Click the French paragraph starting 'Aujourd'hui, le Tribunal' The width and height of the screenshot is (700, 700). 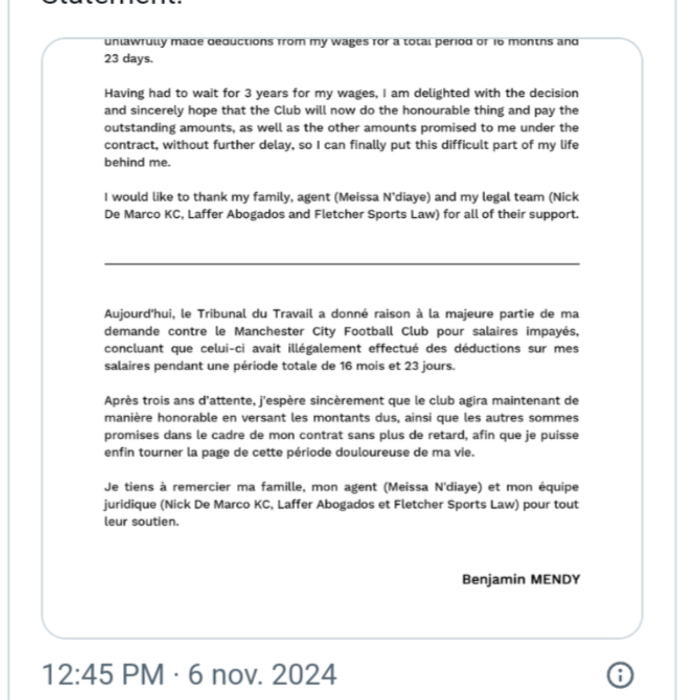tap(341, 340)
